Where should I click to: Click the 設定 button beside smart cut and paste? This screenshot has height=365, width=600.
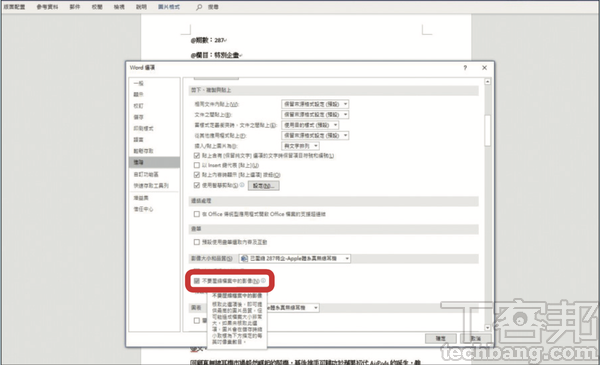(x=264, y=186)
